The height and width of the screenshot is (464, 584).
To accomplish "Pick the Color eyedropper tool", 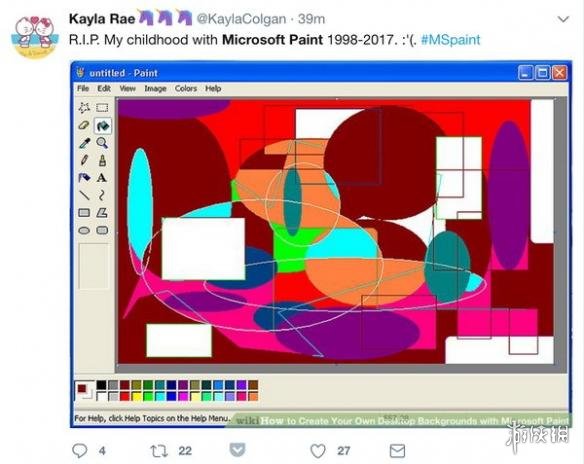I will click(x=84, y=143).
